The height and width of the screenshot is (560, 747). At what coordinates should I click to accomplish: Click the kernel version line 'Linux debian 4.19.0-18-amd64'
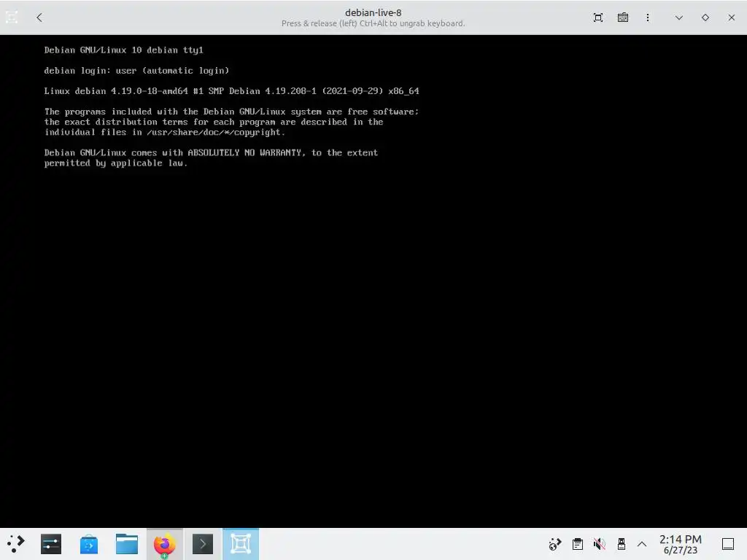[231, 91]
